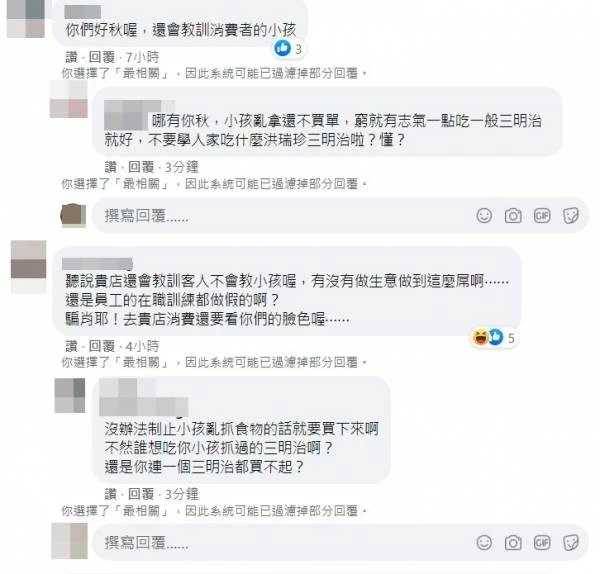Like the 沒辦法制止小孩 reply comment
This screenshot has width=600, height=574.
[x=111, y=494]
